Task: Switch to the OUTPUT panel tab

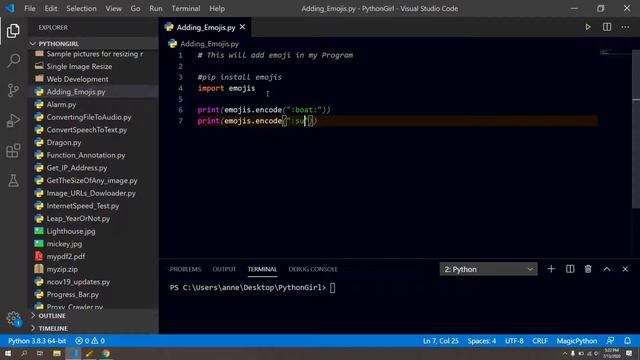Action: pyautogui.click(x=224, y=269)
